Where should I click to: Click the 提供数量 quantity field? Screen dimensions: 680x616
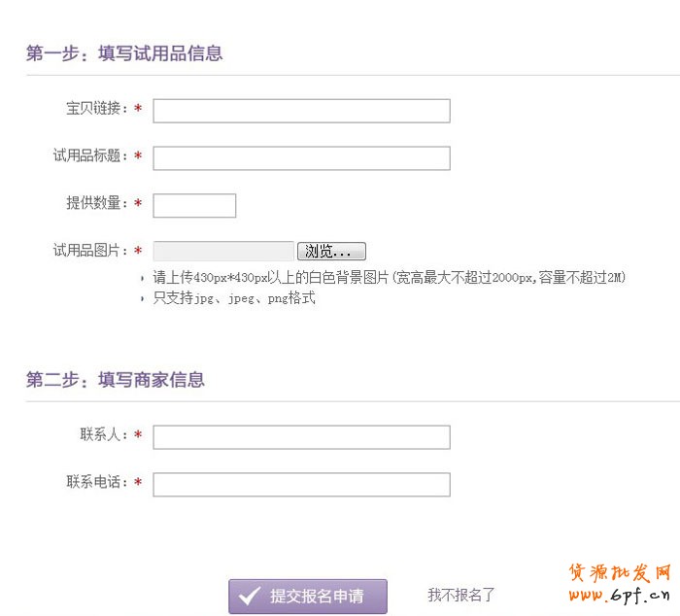coord(194,206)
